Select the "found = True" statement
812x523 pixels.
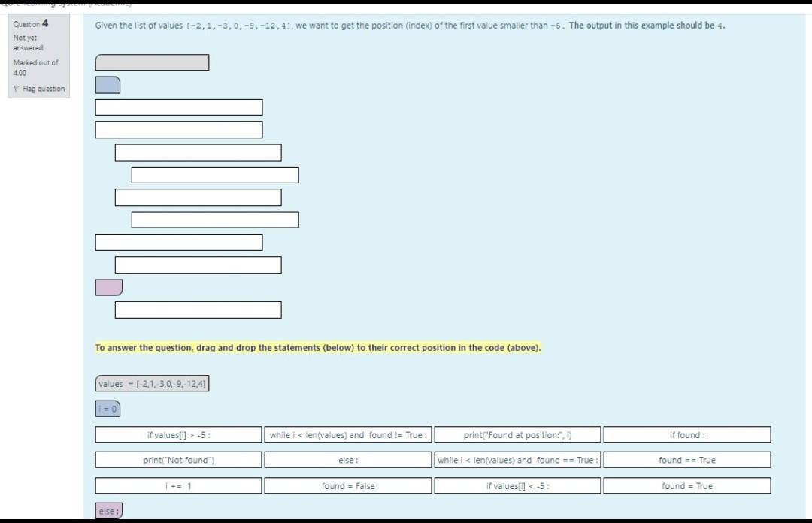687,485
